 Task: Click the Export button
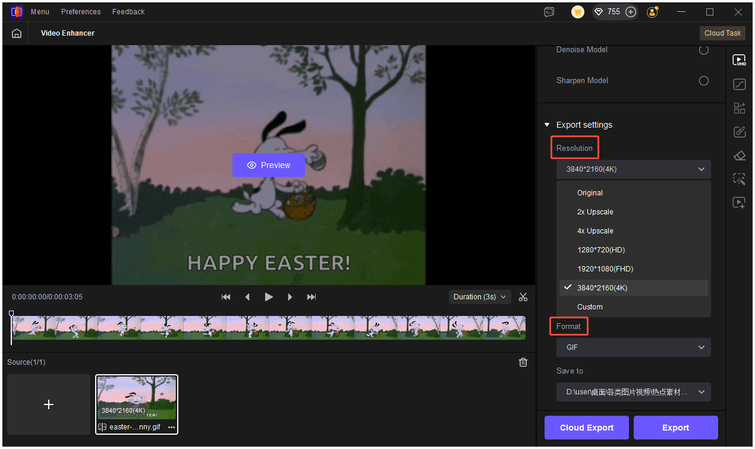676,428
